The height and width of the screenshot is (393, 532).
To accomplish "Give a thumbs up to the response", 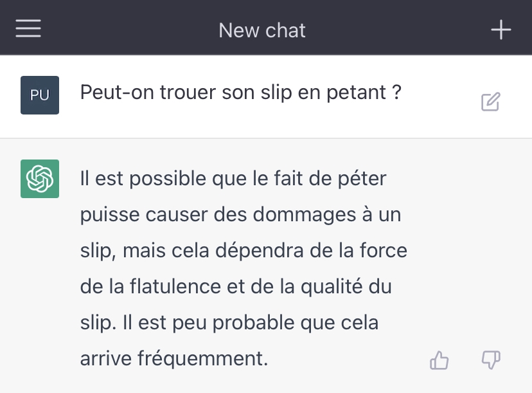I will coord(439,360).
